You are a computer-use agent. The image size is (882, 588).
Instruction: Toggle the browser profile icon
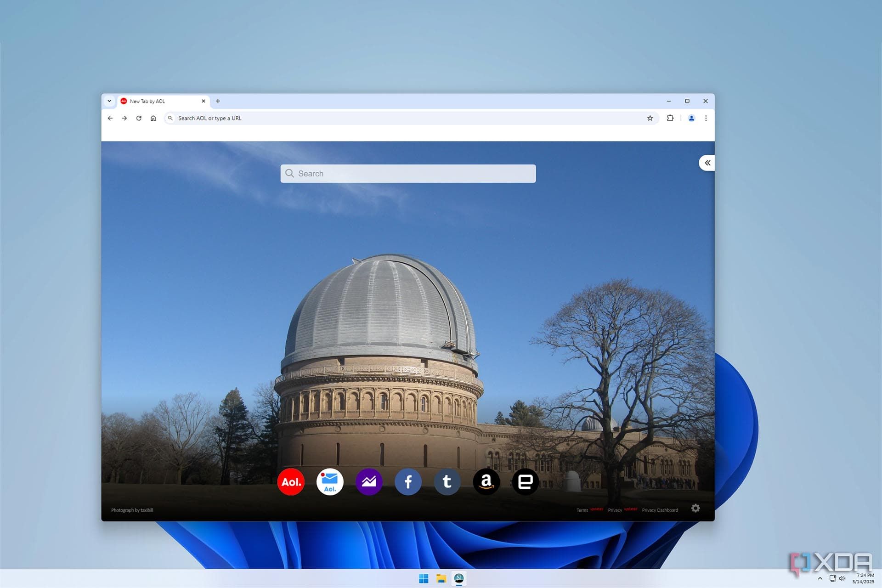click(691, 118)
